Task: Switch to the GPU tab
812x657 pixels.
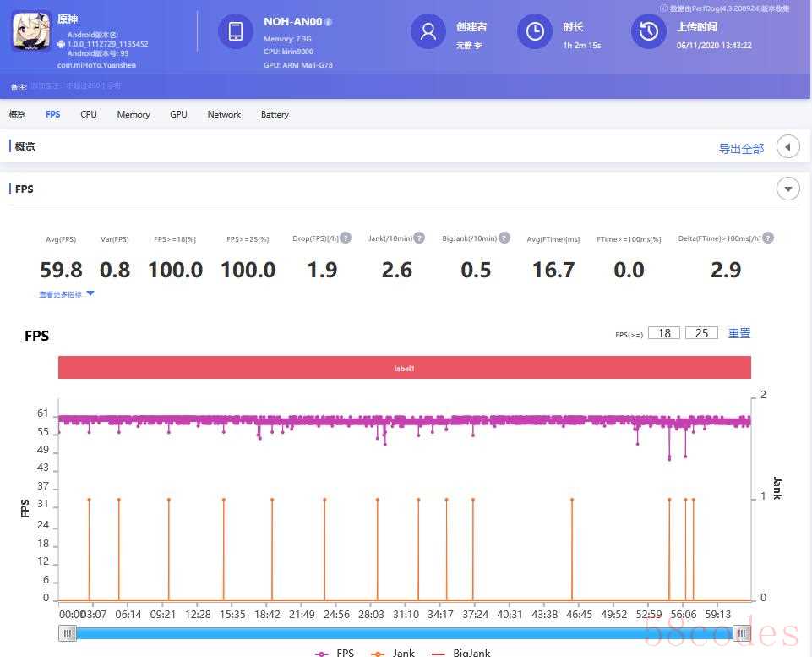Action: pyautogui.click(x=178, y=114)
